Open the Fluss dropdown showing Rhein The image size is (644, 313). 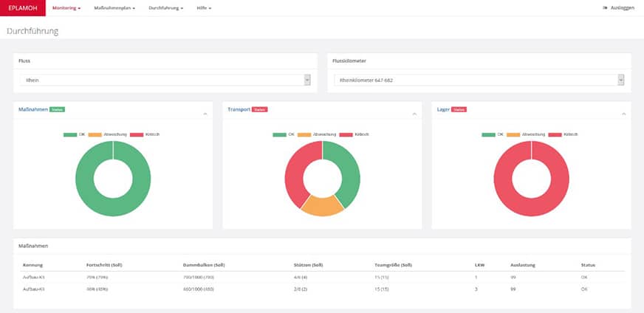click(165, 80)
